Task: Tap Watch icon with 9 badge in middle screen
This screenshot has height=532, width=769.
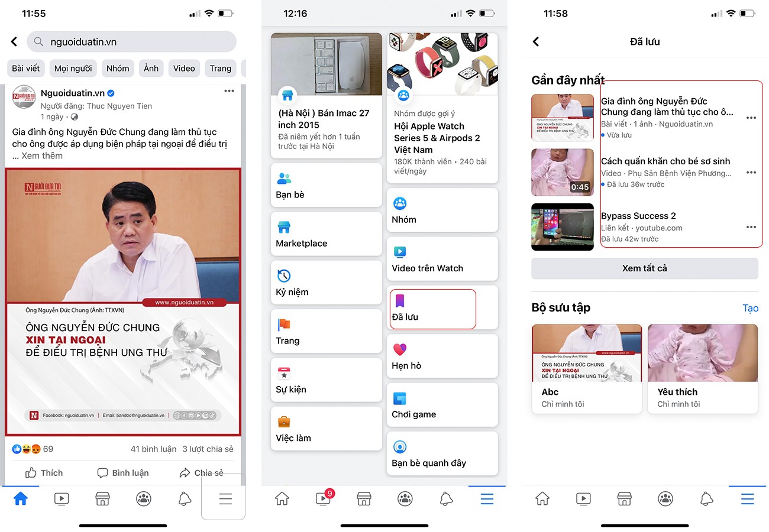Action: point(324,498)
